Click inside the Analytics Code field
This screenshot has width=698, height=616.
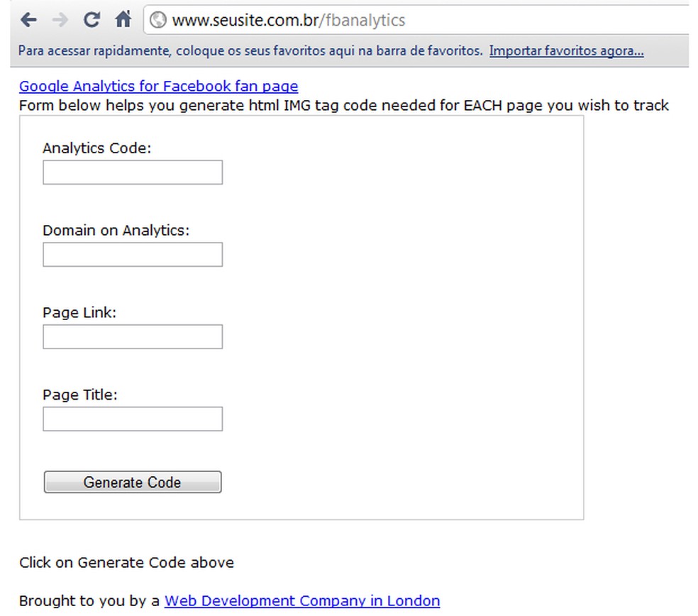[x=132, y=172]
